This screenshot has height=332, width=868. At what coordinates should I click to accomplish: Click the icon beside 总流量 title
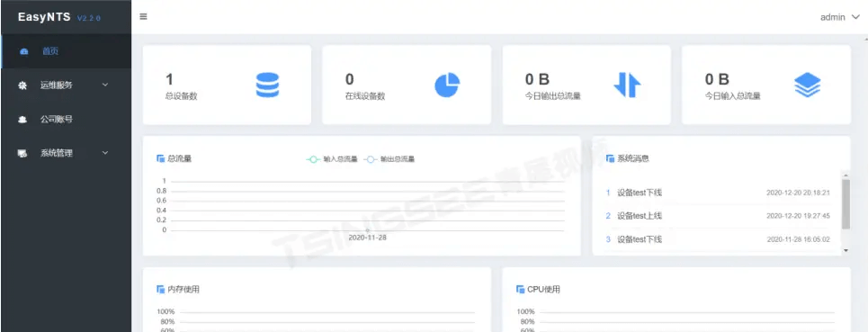tap(160, 159)
